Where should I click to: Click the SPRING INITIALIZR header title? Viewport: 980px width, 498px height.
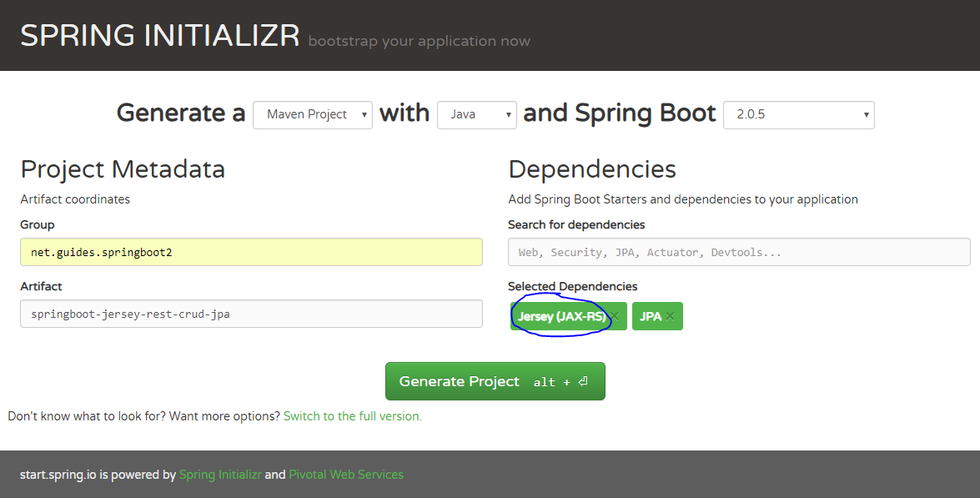pos(160,35)
